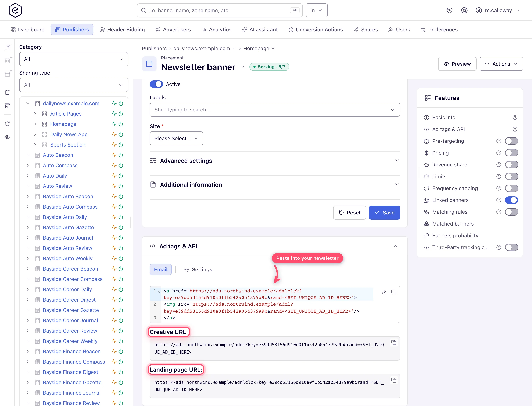Enable the Frequency capping toggle
The height and width of the screenshot is (406, 532).
point(511,188)
